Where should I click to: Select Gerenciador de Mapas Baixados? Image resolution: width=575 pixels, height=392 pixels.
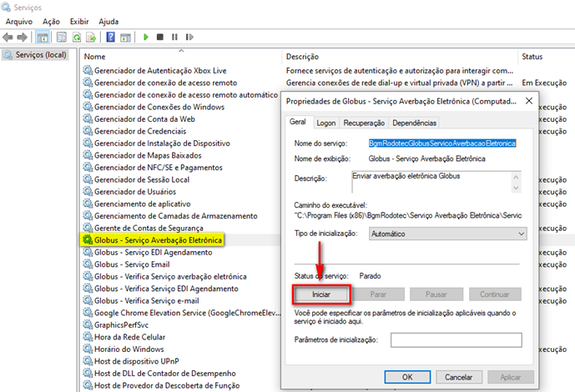click(148, 155)
